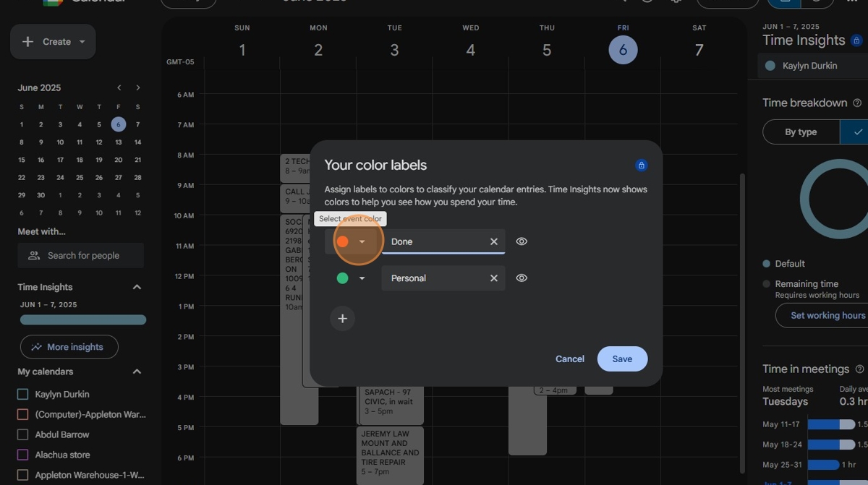Go to next month in mini calendar
The width and height of the screenshot is (868, 485).
(x=138, y=88)
